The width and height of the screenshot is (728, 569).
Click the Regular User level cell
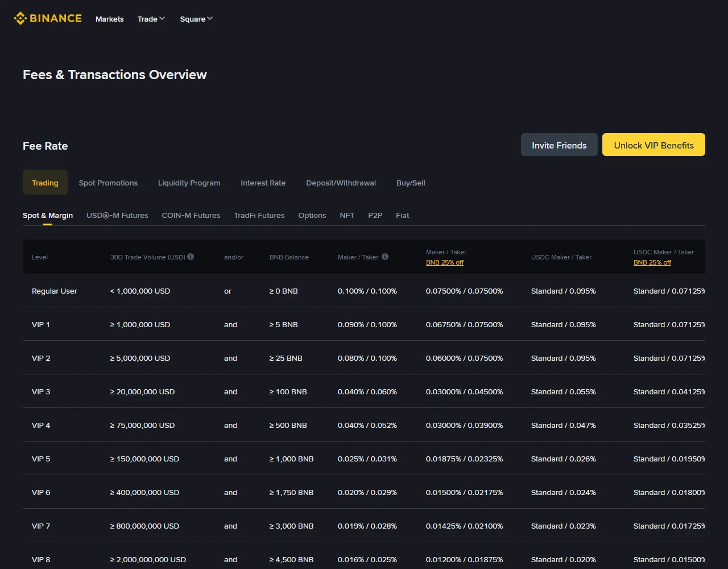(55, 291)
